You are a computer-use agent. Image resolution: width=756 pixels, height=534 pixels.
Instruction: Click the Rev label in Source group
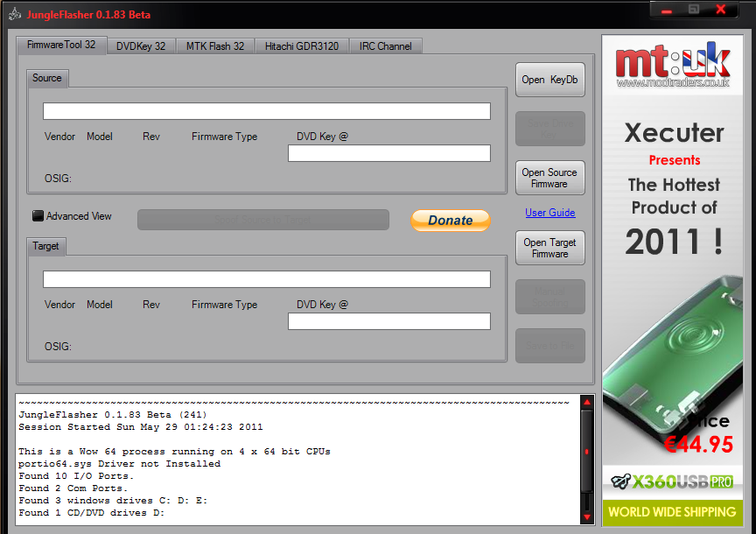[x=150, y=137]
